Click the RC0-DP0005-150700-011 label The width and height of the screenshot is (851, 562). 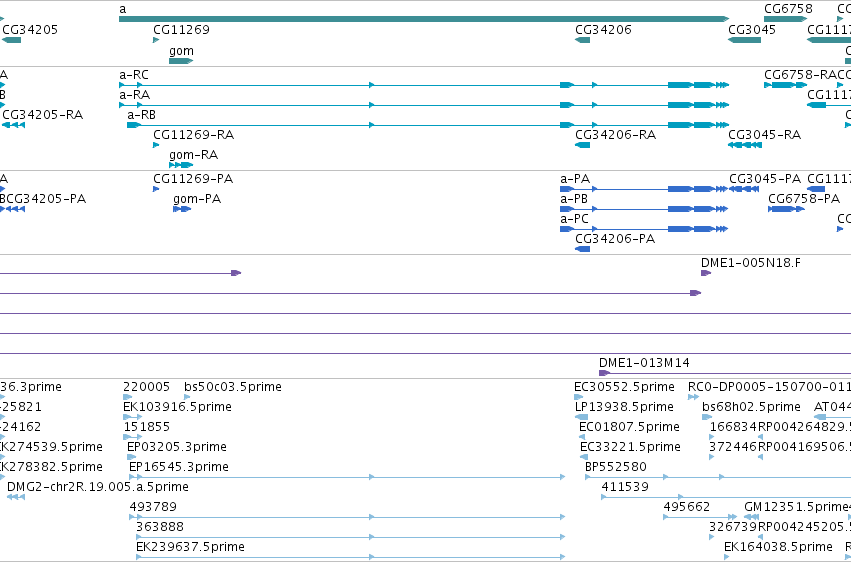pyautogui.click(x=769, y=387)
